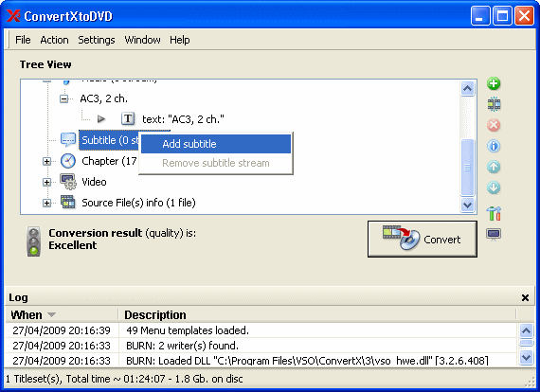Open the Action menu
540x392 pixels.
point(54,40)
